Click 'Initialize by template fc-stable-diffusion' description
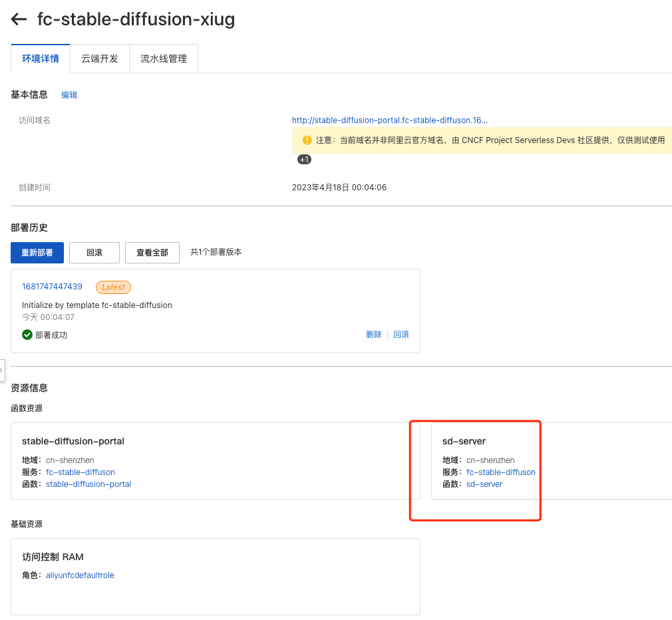Image resolution: width=672 pixels, height=620 pixels. click(x=97, y=305)
